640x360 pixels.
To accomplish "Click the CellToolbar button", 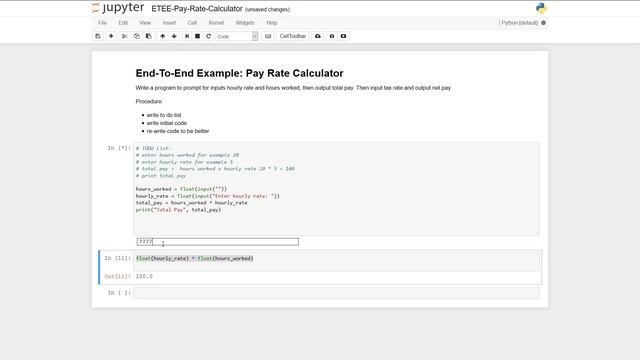I will tap(293, 36).
